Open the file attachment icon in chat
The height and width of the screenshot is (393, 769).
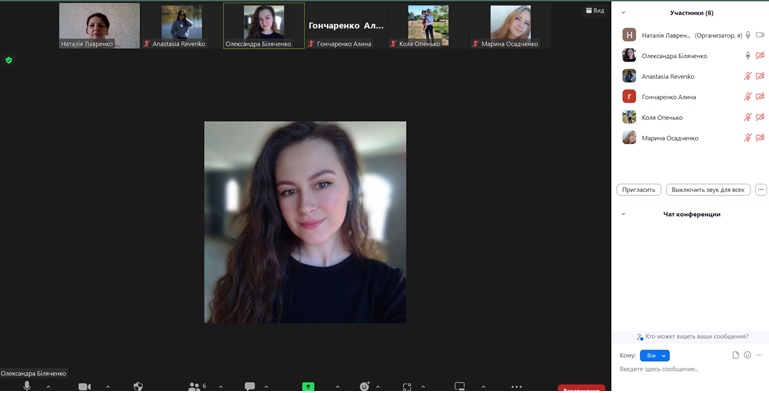[x=735, y=355]
